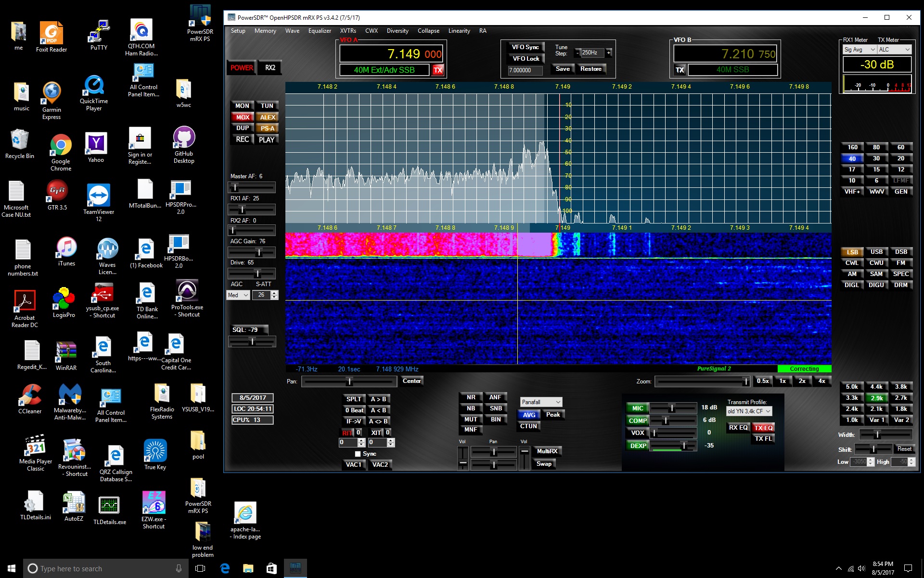The width and height of the screenshot is (924, 578).
Task: Select the 80 meter band button
Action: pos(876,147)
